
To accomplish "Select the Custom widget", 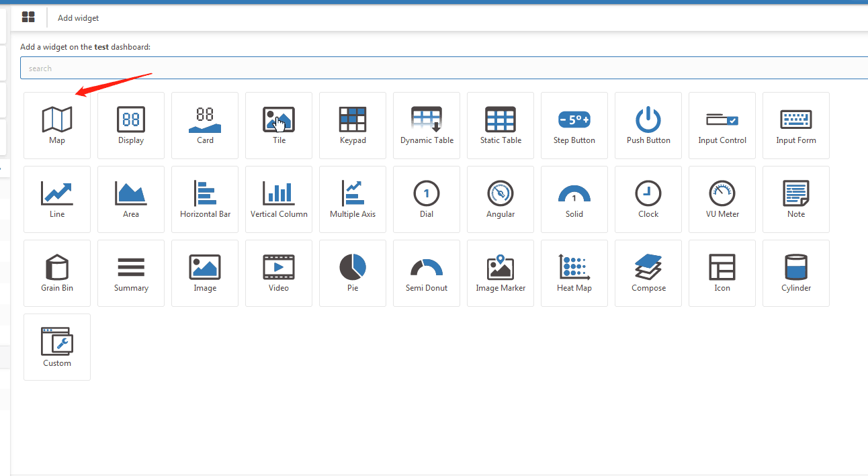I will (x=57, y=347).
